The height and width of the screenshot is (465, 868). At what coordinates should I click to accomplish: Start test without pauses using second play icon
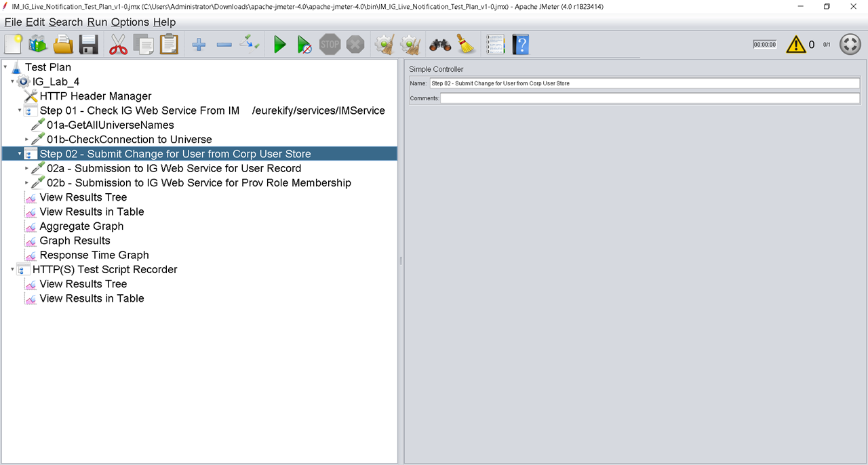tap(304, 44)
